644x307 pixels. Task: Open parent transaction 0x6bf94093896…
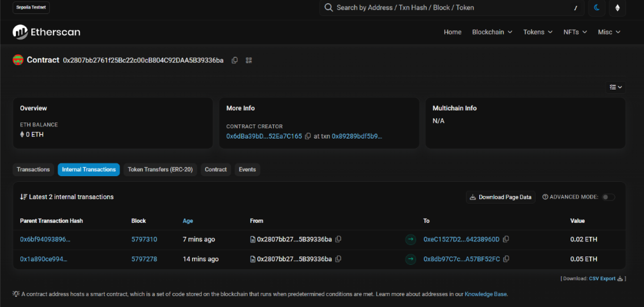tap(45, 239)
